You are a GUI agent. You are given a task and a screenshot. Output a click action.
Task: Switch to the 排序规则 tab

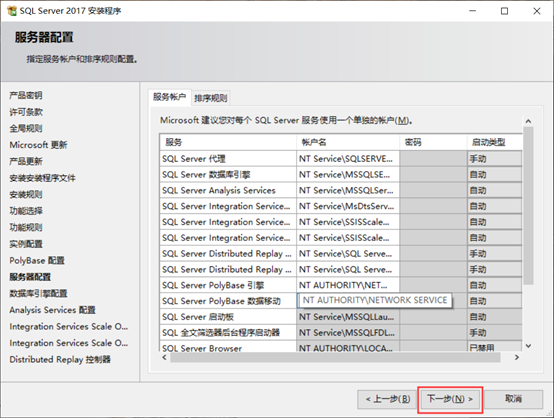pos(211,98)
